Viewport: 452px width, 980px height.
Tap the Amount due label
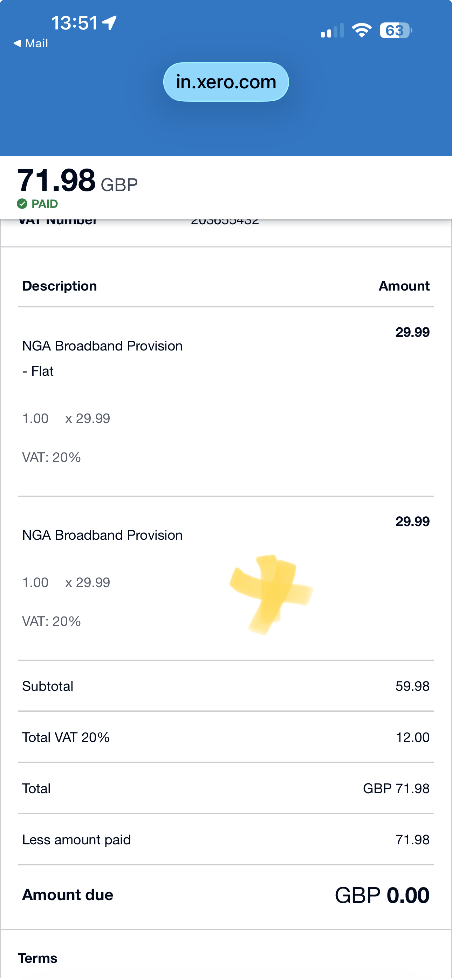68,895
